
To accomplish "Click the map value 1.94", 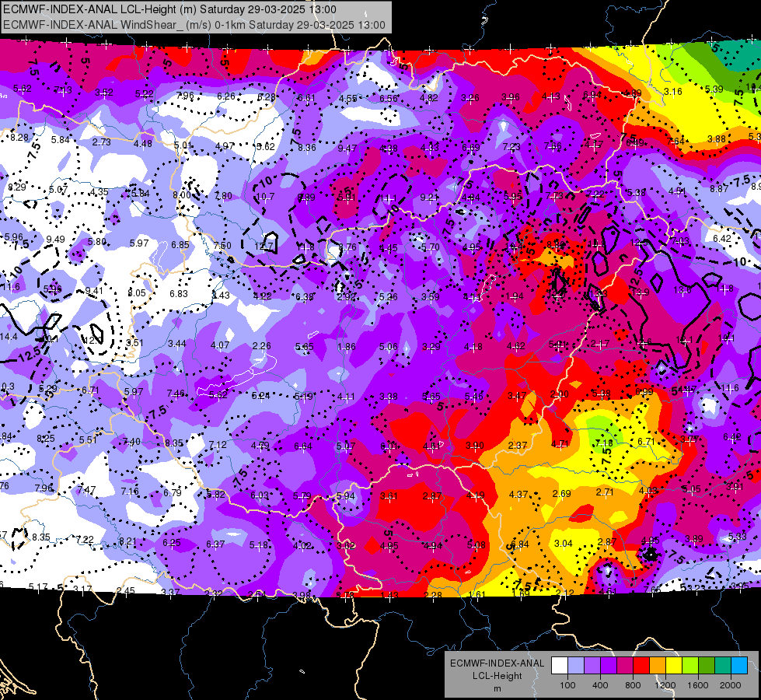I will [515, 296].
